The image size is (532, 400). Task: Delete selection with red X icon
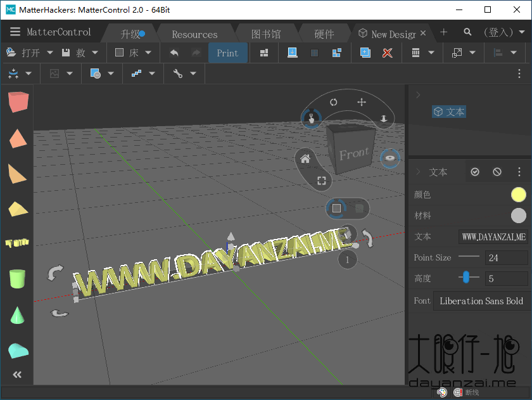coord(387,53)
